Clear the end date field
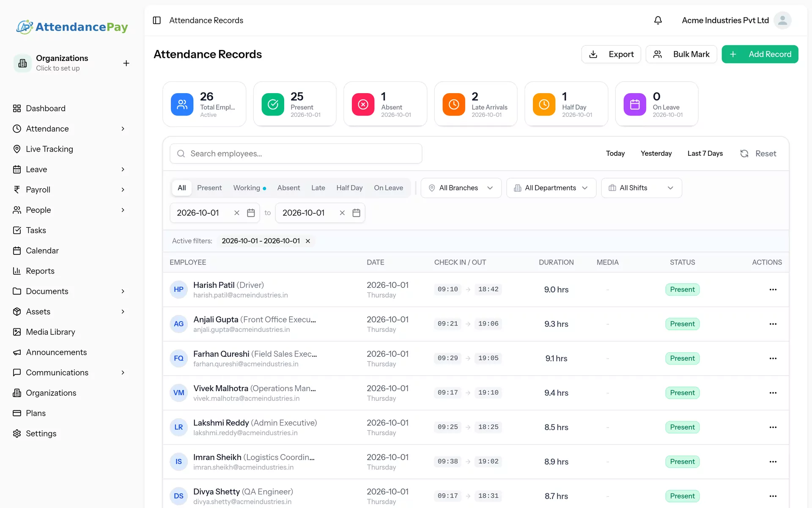The image size is (812, 508). click(342, 213)
